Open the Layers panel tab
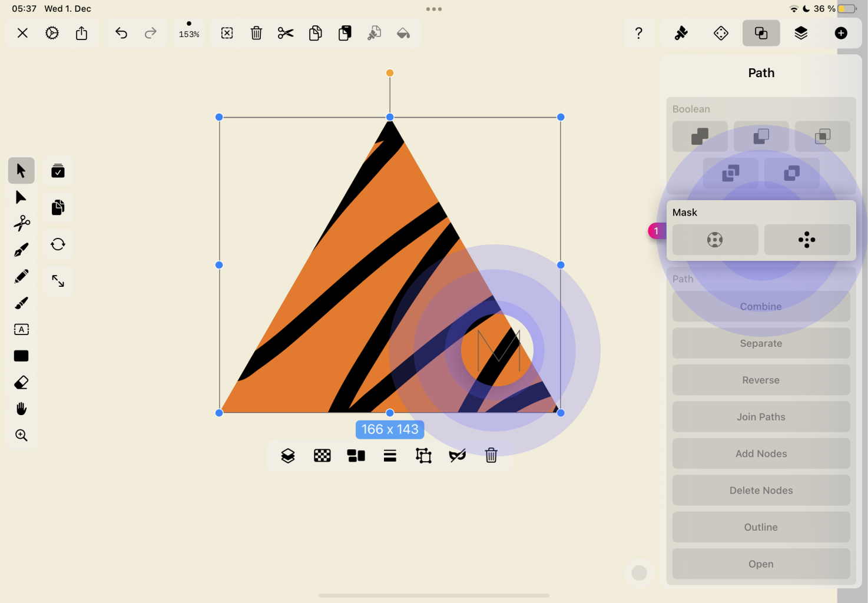 point(801,34)
